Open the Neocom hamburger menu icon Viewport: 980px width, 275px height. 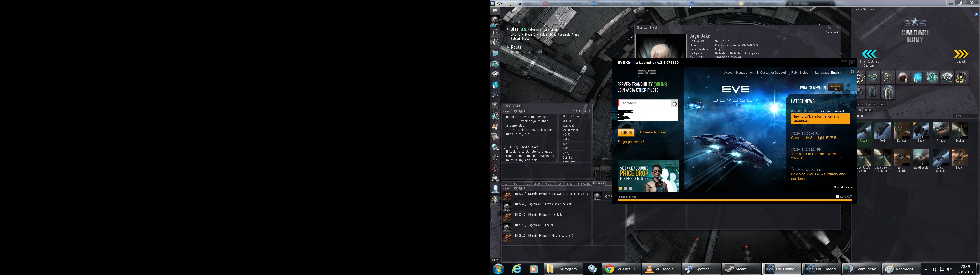[x=495, y=11]
